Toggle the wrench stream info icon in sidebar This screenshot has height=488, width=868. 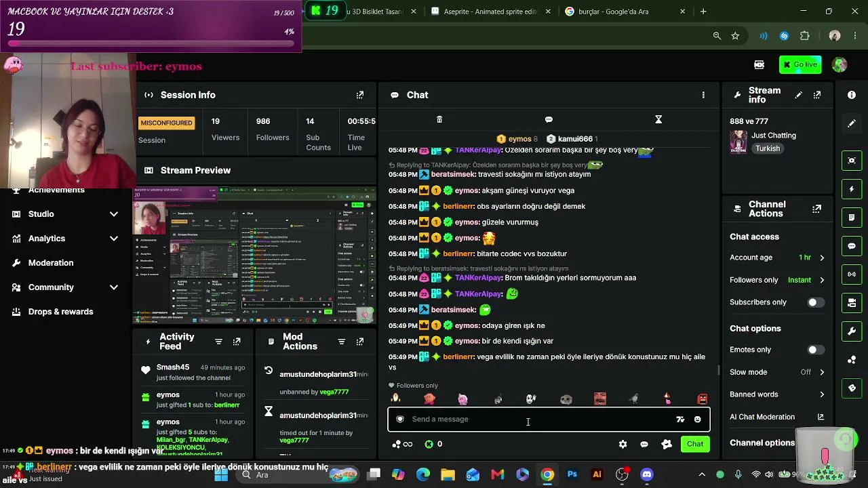[852, 331]
